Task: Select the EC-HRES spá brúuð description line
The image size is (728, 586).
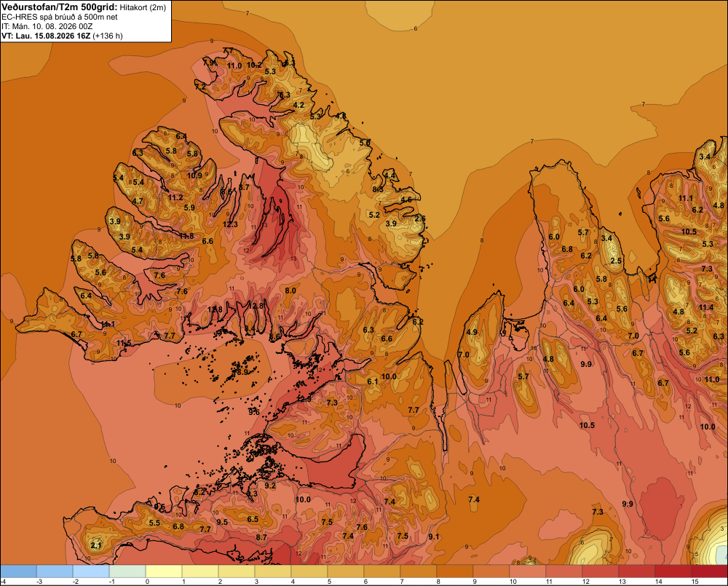Action: (x=60, y=17)
